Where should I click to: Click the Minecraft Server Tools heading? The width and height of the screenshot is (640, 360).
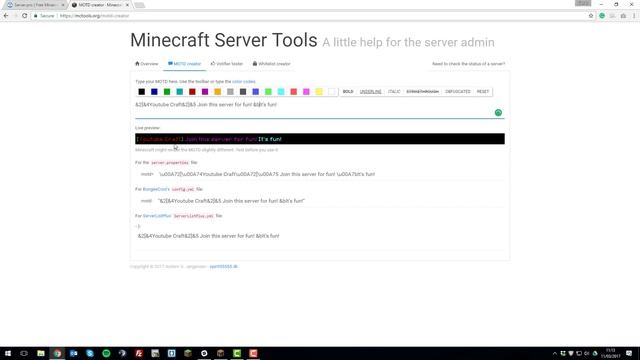[224, 40]
